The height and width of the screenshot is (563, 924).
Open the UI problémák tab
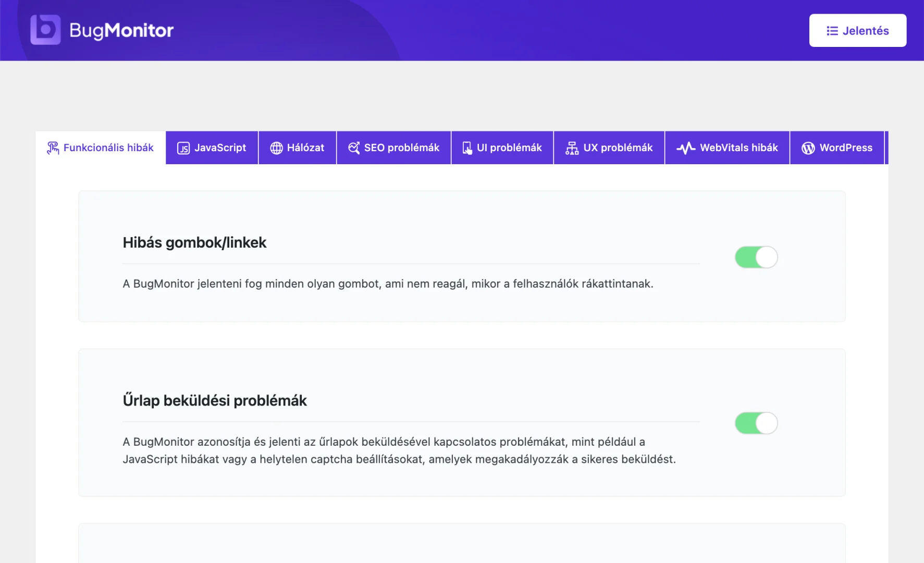tap(502, 148)
